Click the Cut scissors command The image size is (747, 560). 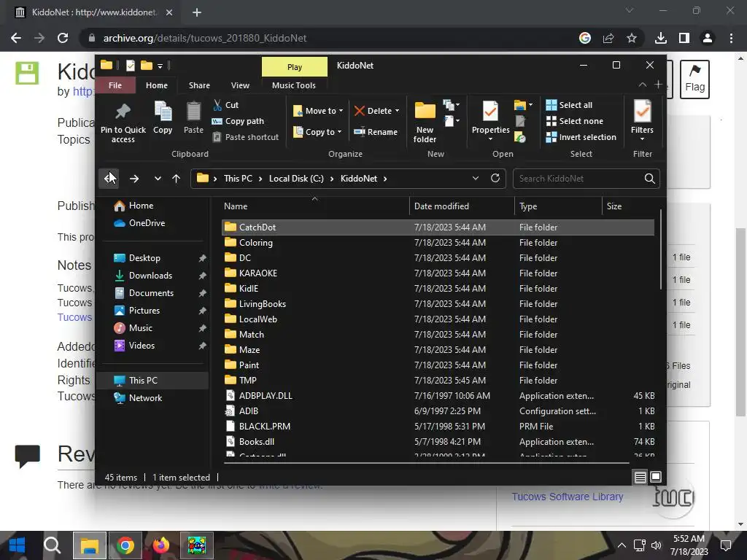pos(226,105)
